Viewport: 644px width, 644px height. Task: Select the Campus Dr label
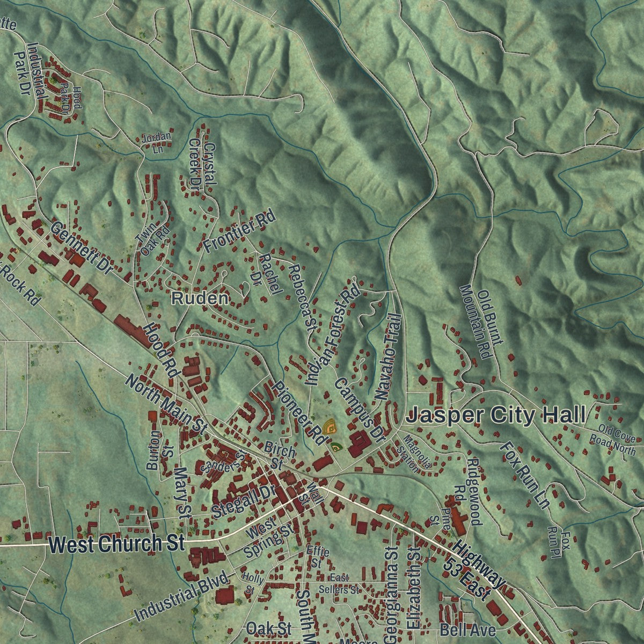click(360, 409)
